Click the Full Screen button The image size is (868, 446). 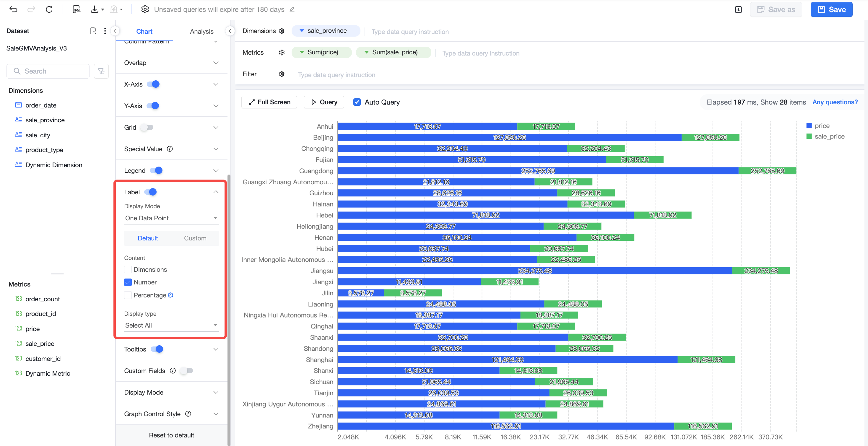pos(269,102)
